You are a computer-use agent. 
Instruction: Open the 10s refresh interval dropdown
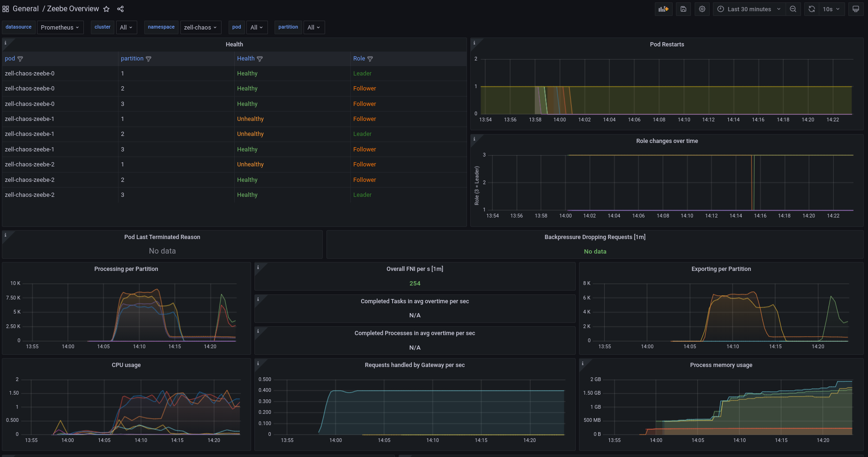point(831,9)
